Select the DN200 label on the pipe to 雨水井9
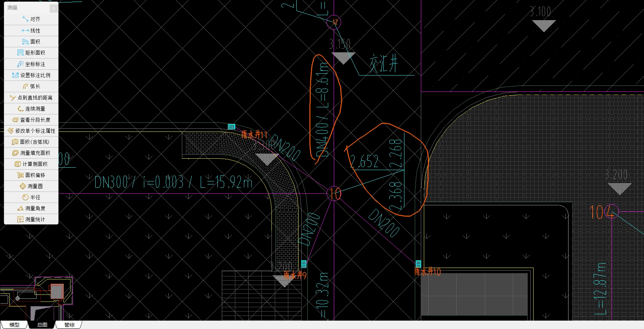The width and height of the screenshot is (644, 329). pos(310,229)
